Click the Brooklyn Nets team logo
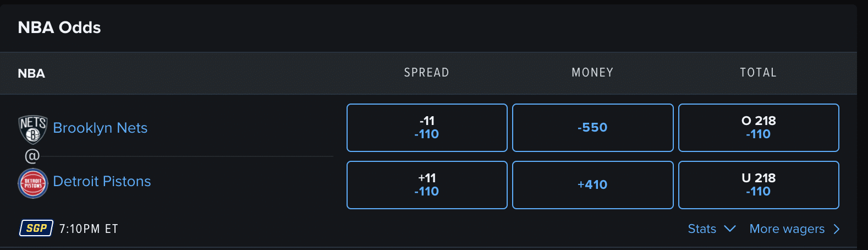This screenshot has width=868, height=250. click(33, 129)
